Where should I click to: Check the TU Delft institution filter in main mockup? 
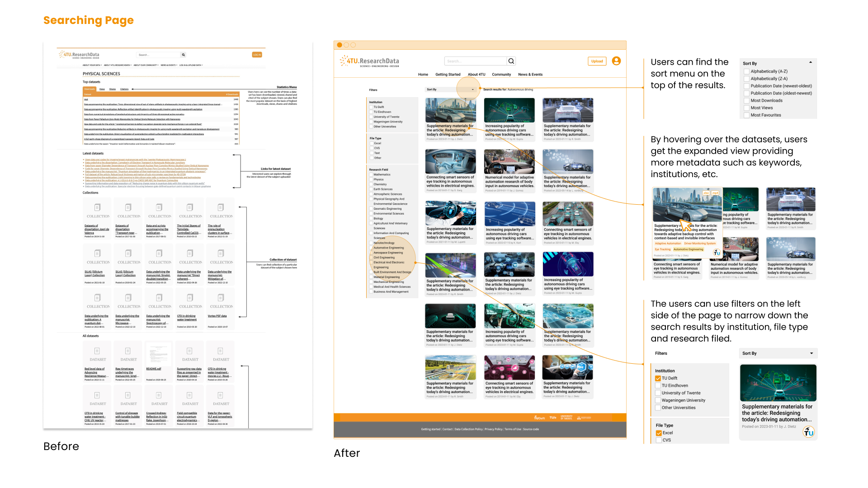click(371, 107)
